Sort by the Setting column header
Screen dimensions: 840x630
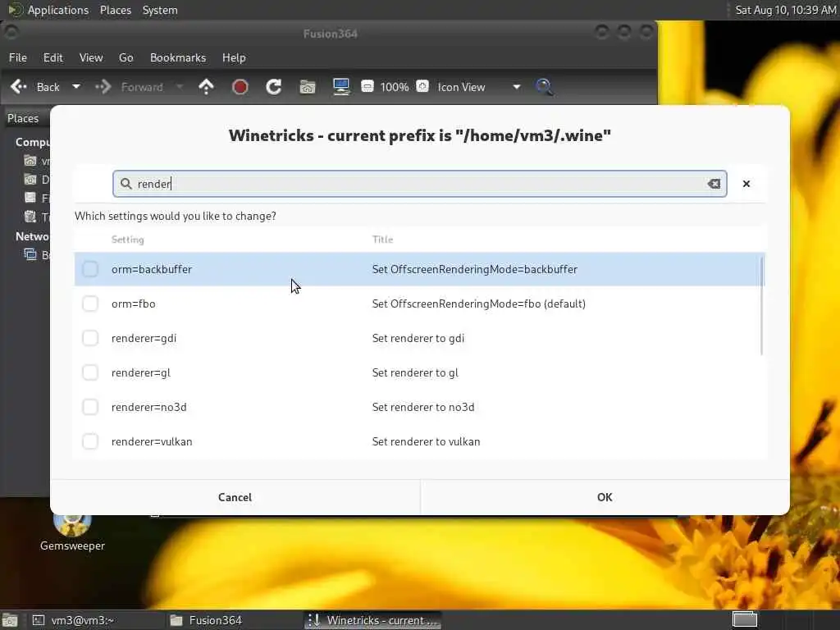click(x=127, y=240)
